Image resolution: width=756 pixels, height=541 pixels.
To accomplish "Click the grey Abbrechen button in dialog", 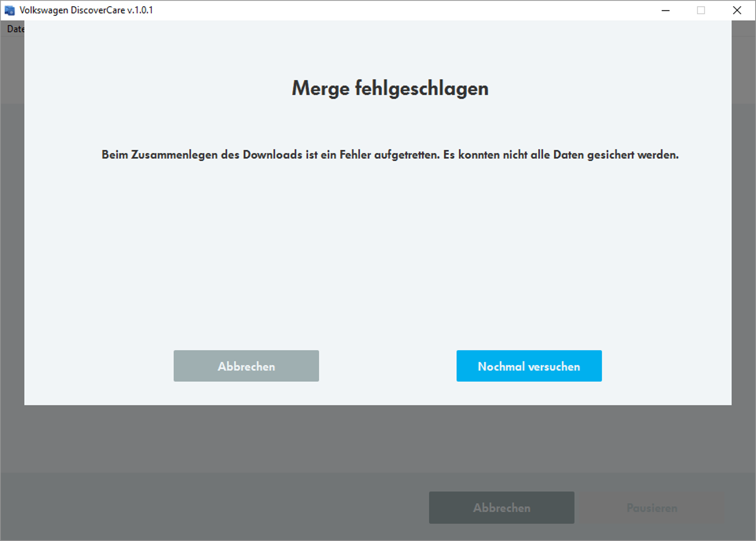I will 246,366.
